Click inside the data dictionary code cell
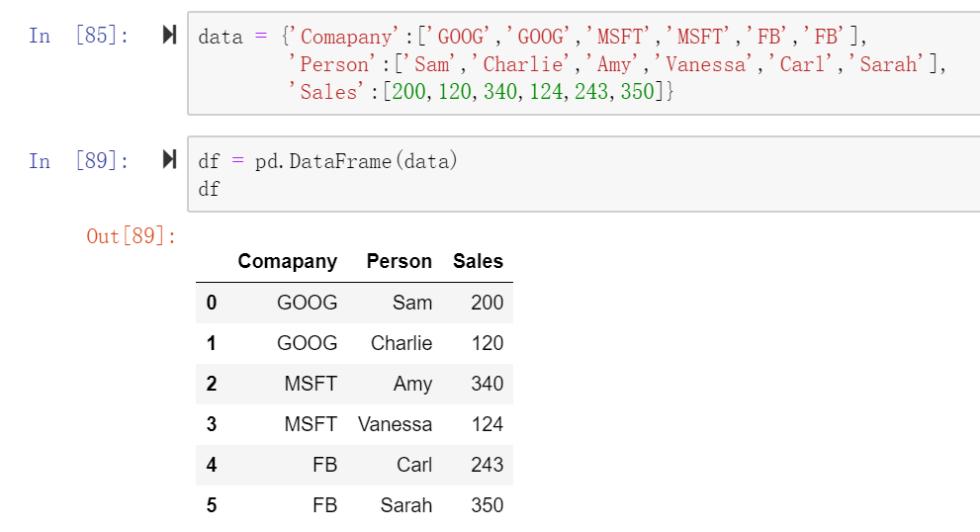980x532 pixels. pyautogui.click(x=574, y=64)
